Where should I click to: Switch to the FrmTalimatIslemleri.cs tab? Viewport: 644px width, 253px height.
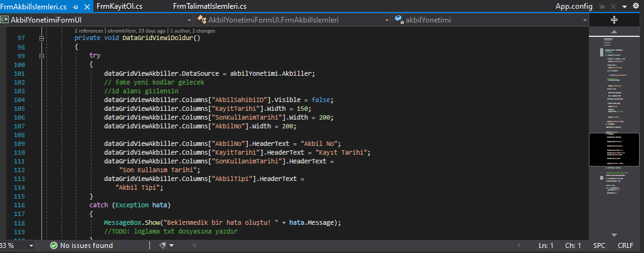tap(210, 6)
